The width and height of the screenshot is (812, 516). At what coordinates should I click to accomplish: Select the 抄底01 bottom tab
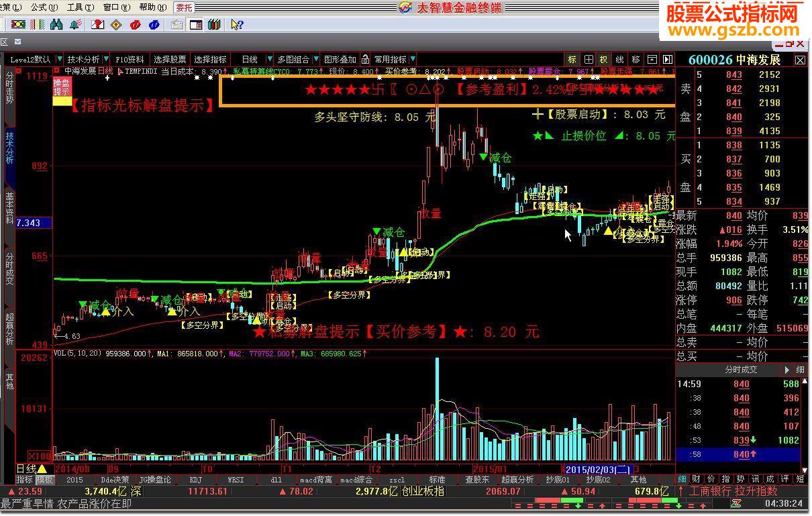click(x=558, y=480)
